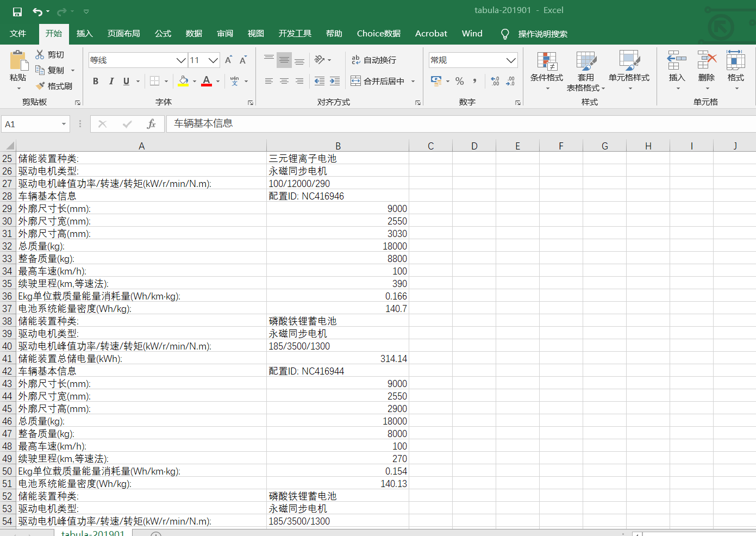Open Quick Access Toolbar customize arrow
The height and width of the screenshot is (536, 756).
(x=86, y=11)
